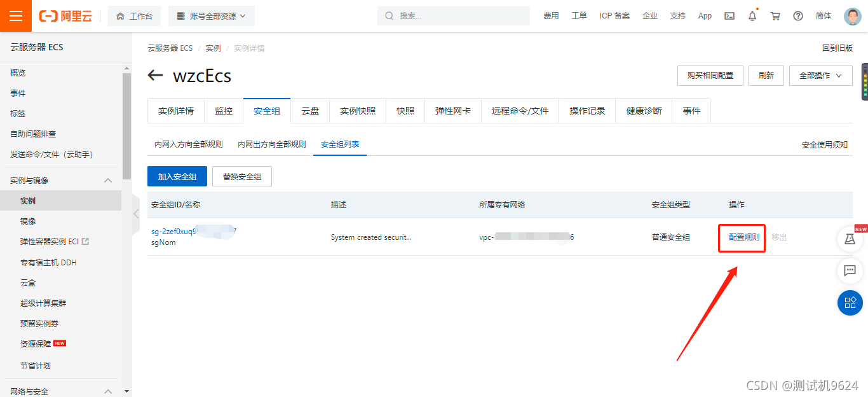Open the 工单 menu
The width and height of the screenshot is (868, 397).
click(579, 16)
